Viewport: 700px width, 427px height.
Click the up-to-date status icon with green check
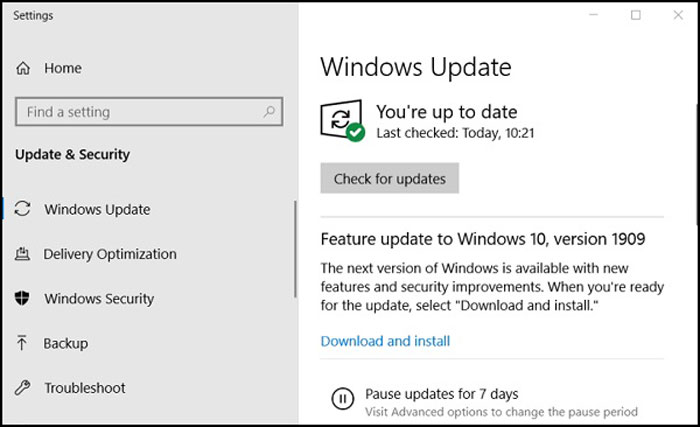[x=342, y=120]
